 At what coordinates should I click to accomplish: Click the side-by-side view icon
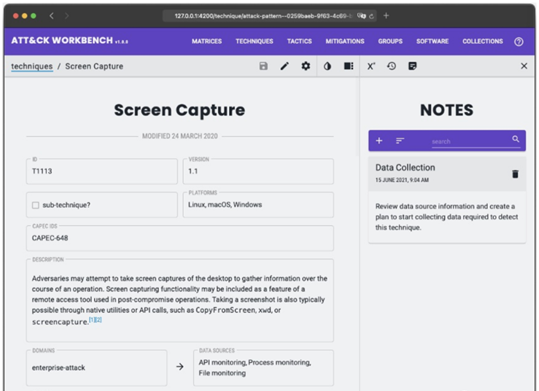pos(349,66)
